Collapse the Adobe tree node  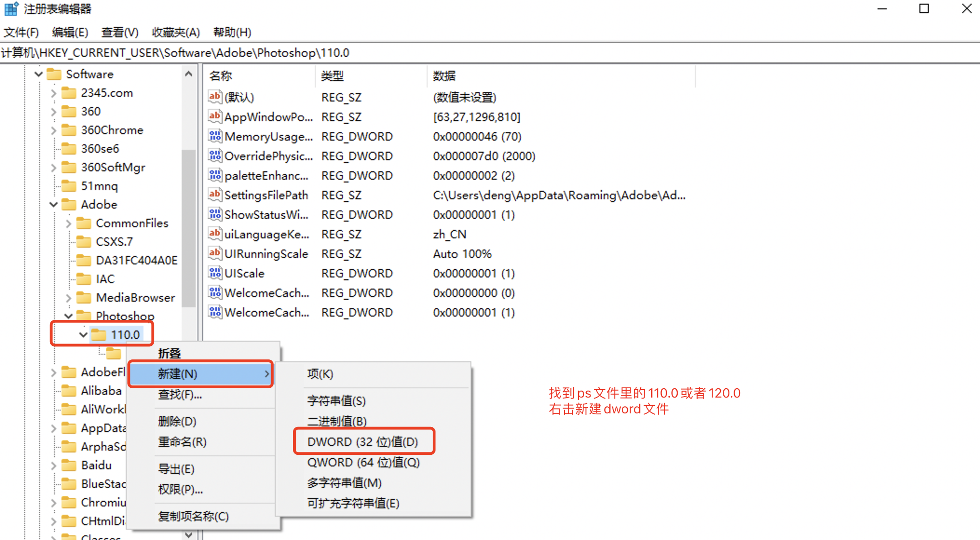tap(53, 204)
